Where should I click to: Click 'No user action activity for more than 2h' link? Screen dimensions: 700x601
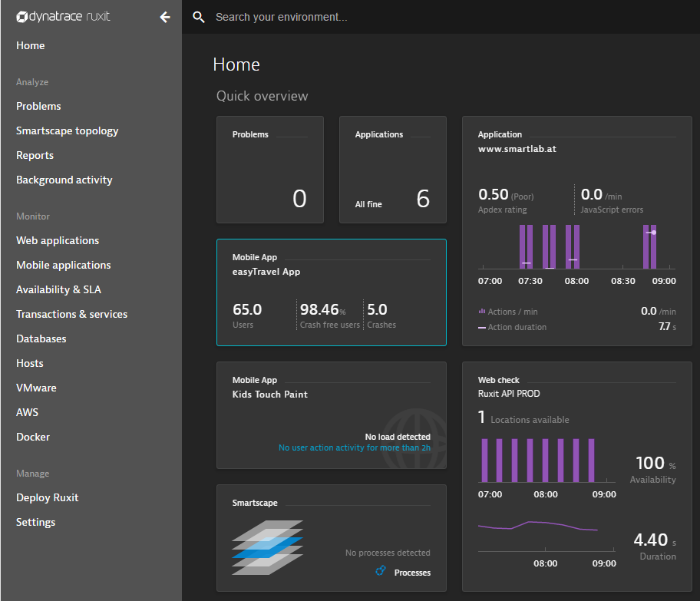point(355,447)
